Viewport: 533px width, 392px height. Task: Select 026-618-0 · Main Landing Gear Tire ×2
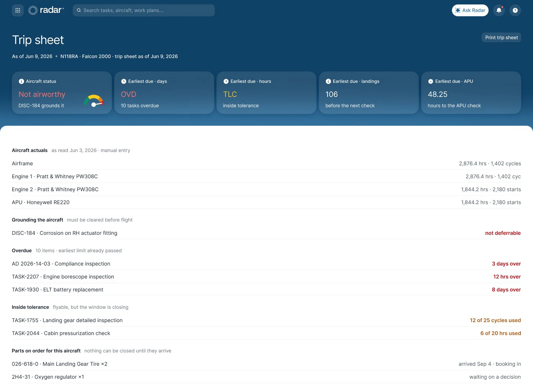click(266, 364)
